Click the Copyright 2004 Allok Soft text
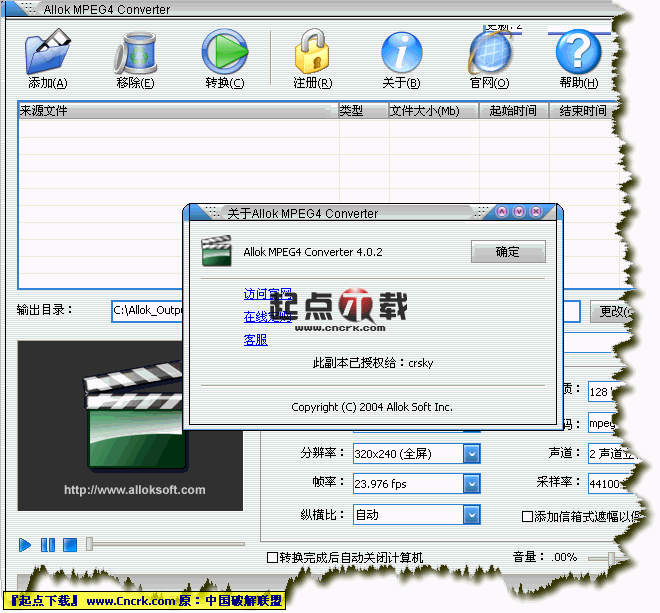The height and width of the screenshot is (613, 660). (x=372, y=407)
